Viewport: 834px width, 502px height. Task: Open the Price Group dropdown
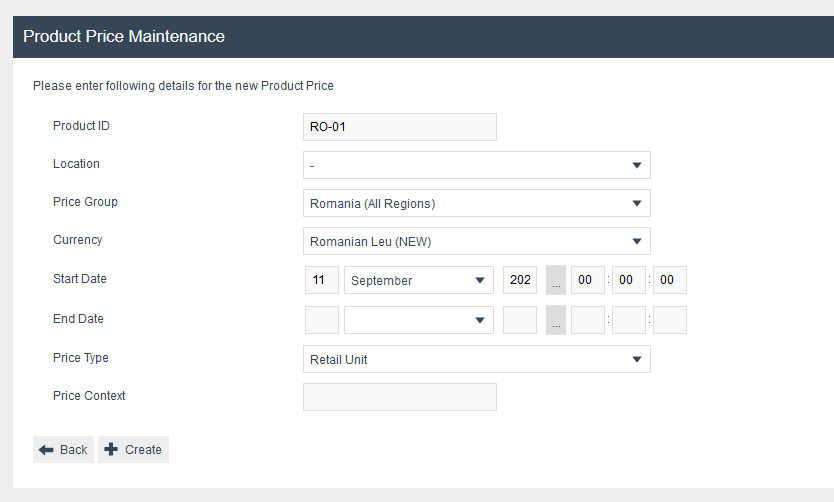(476, 203)
